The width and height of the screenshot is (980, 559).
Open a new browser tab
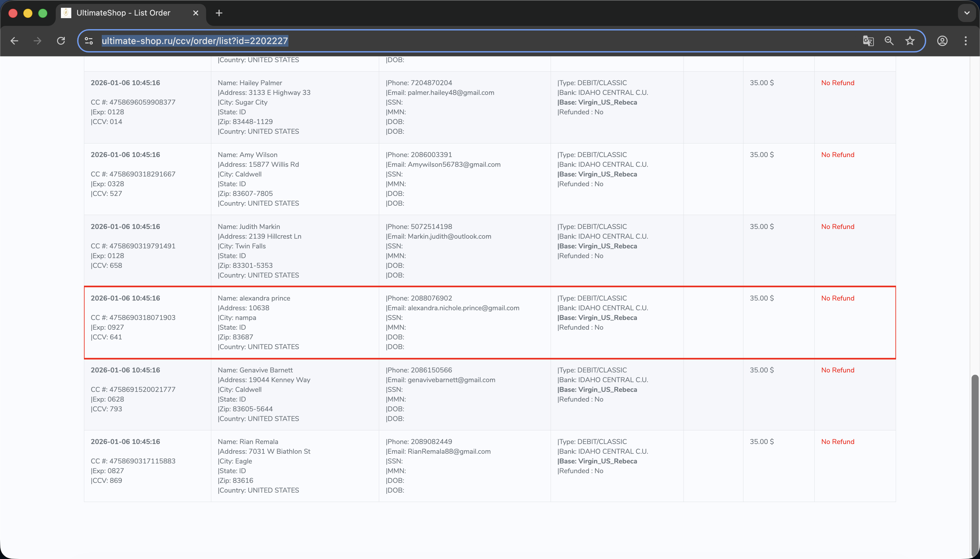pos(219,13)
